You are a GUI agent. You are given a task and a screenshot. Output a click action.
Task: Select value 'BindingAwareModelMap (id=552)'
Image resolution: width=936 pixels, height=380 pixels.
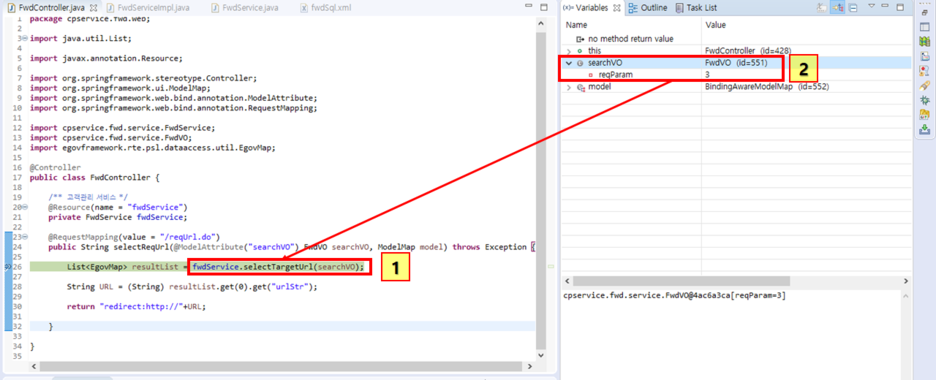[766, 87]
